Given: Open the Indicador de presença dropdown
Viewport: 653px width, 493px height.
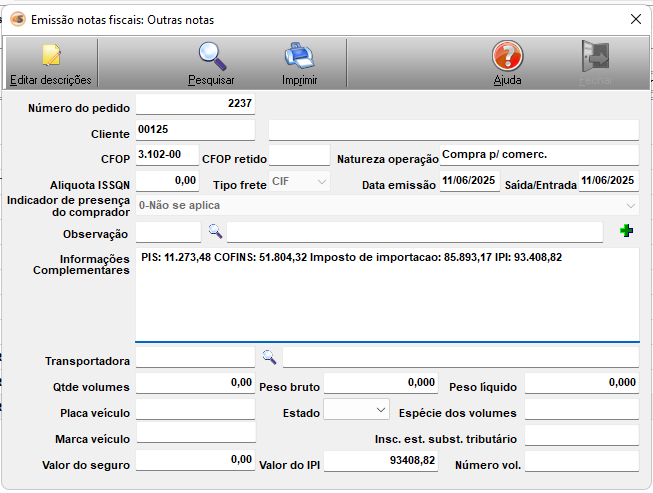Looking at the screenshot, I should [630, 206].
